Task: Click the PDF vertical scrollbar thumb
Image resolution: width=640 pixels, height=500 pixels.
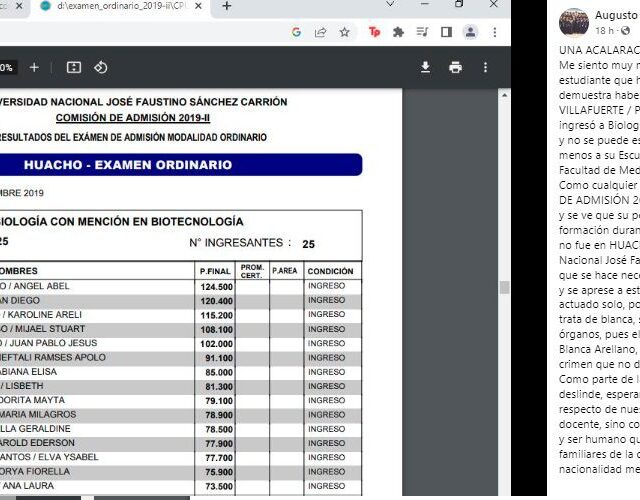Action: point(504,287)
